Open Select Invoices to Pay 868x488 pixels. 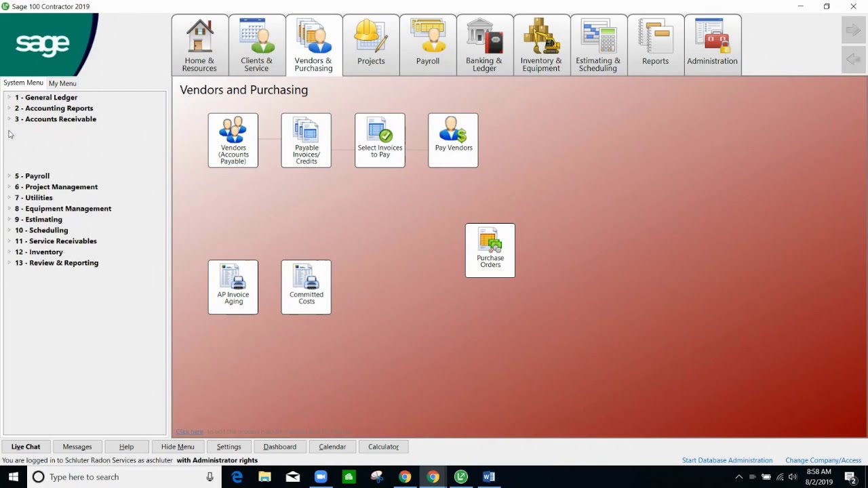(380, 140)
